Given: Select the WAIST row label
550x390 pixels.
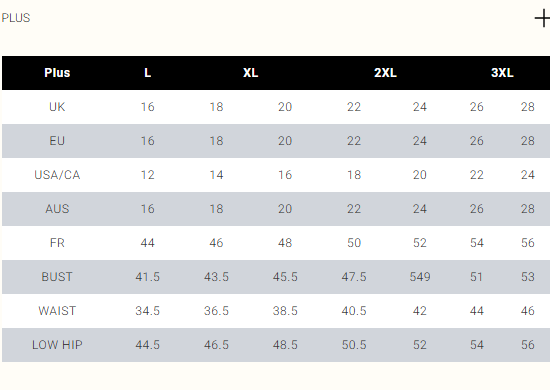Looking at the screenshot, I should point(57,311).
